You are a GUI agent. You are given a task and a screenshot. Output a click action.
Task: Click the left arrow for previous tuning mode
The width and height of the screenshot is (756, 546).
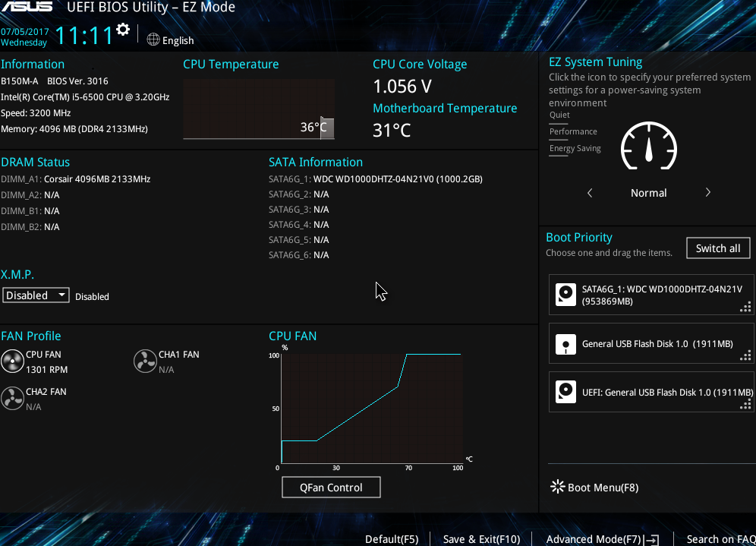tap(590, 193)
